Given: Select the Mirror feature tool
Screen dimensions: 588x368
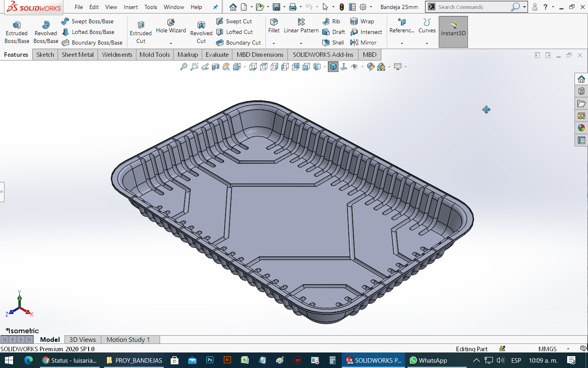Looking at the screenshot, I should coord(363,43).
